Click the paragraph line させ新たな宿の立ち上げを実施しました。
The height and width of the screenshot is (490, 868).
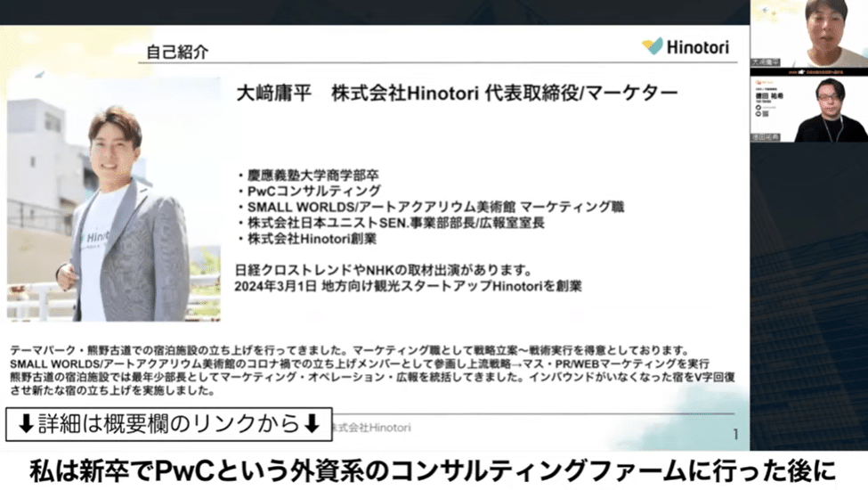pos(112,390)
